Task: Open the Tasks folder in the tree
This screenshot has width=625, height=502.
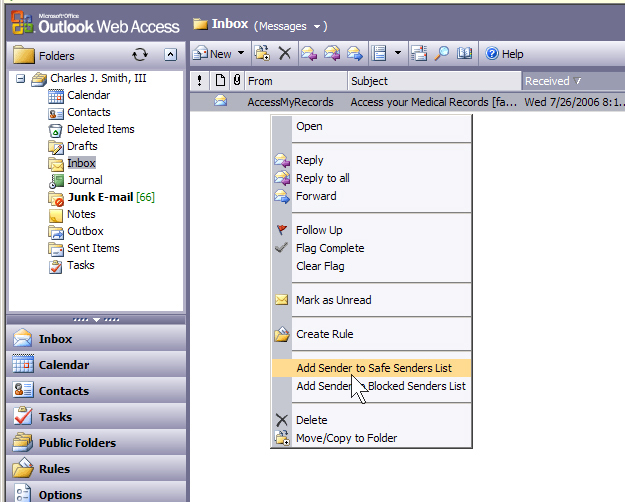Action: (x=72, y=266)
